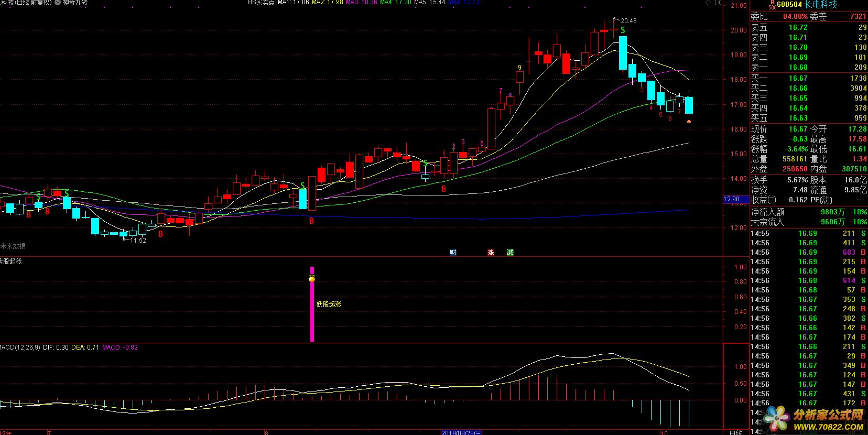
Task: Click the 委比 84.88% value
Action: point(795,17)
